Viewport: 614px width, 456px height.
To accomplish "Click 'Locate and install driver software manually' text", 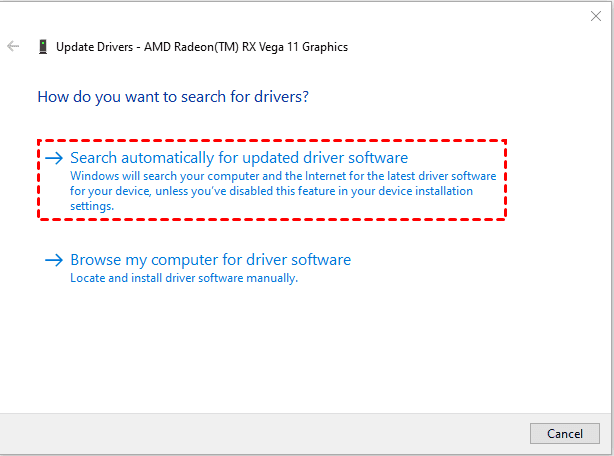I will tap(184, 278).
